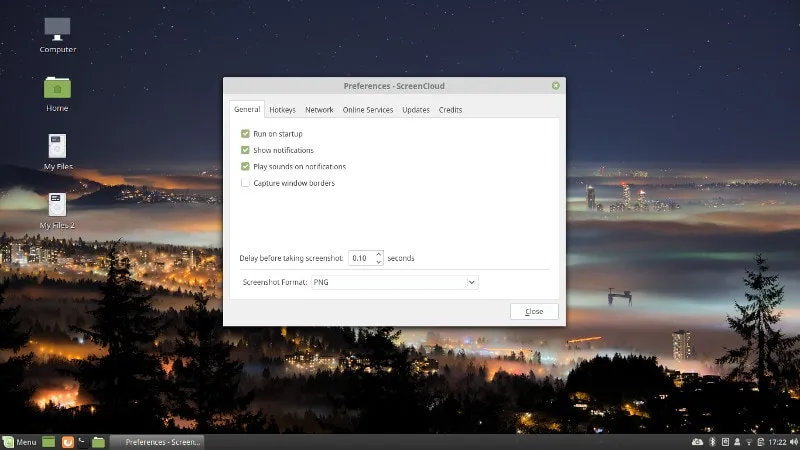Disable Run on startup checkbox
The width and height of the screenshot is (800, 450).
245,134
